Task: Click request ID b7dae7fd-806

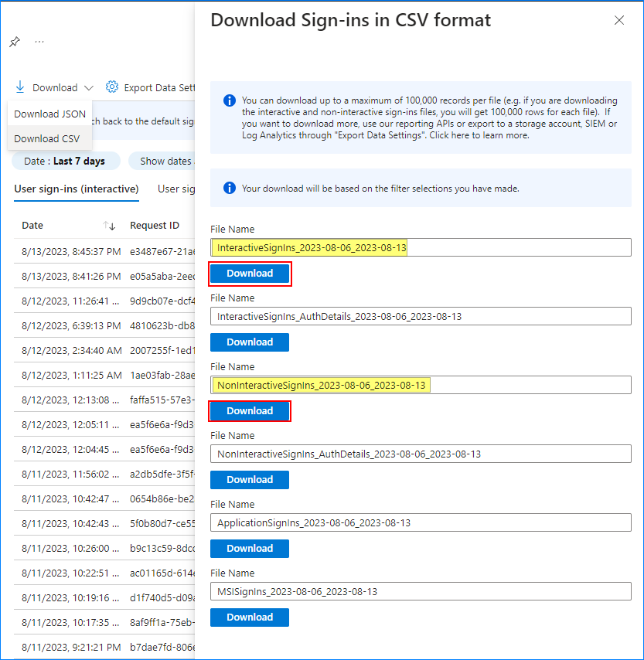Action: [x=162, y=648]
